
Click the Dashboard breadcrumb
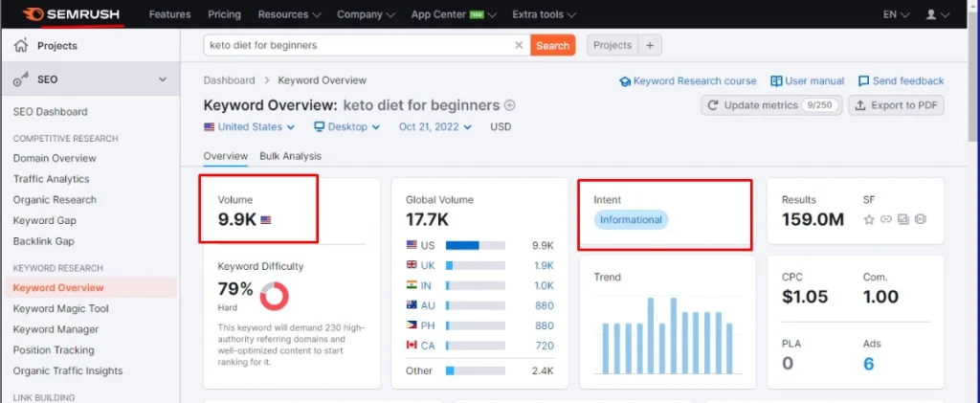coord(230,80)
